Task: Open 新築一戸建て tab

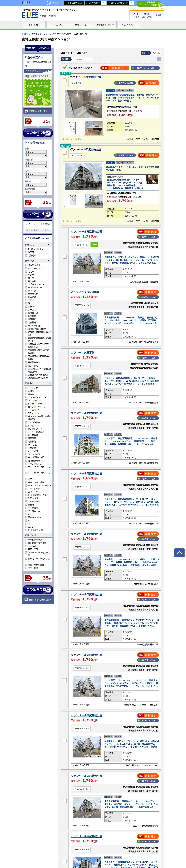Action: coord(34,25)
